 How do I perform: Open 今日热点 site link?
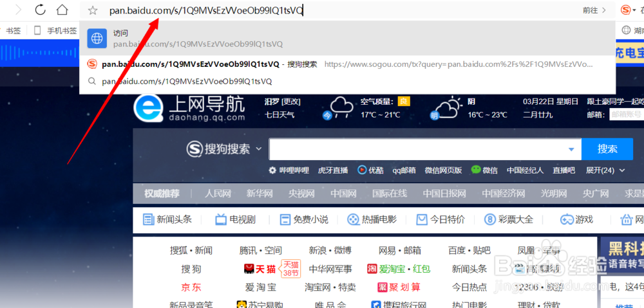click(469, 287)
